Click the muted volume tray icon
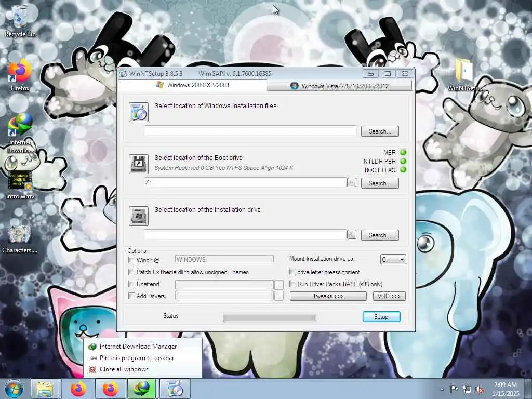Screen dimensions: 532x399 click(x=480, y=390)
